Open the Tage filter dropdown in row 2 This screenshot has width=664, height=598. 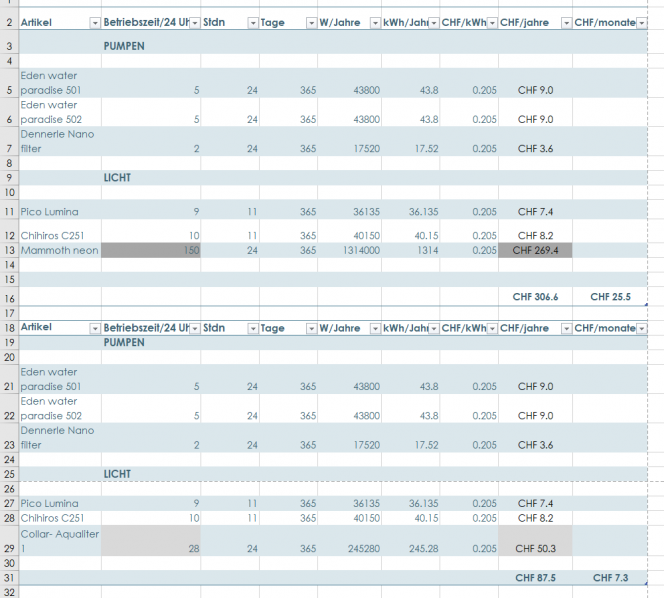(311, 23)
